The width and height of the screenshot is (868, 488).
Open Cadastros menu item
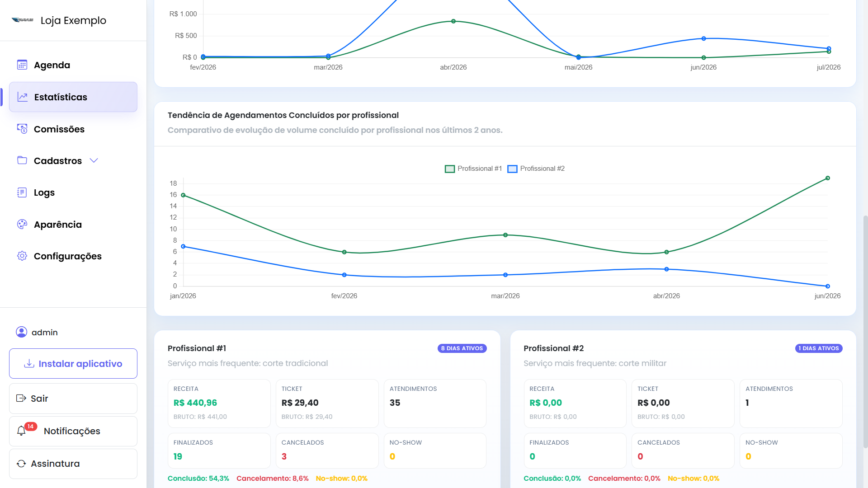pos(73,160)
